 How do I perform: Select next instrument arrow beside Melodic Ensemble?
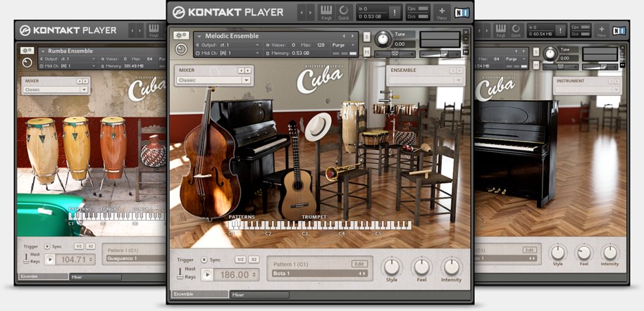(x=354, y=36)
